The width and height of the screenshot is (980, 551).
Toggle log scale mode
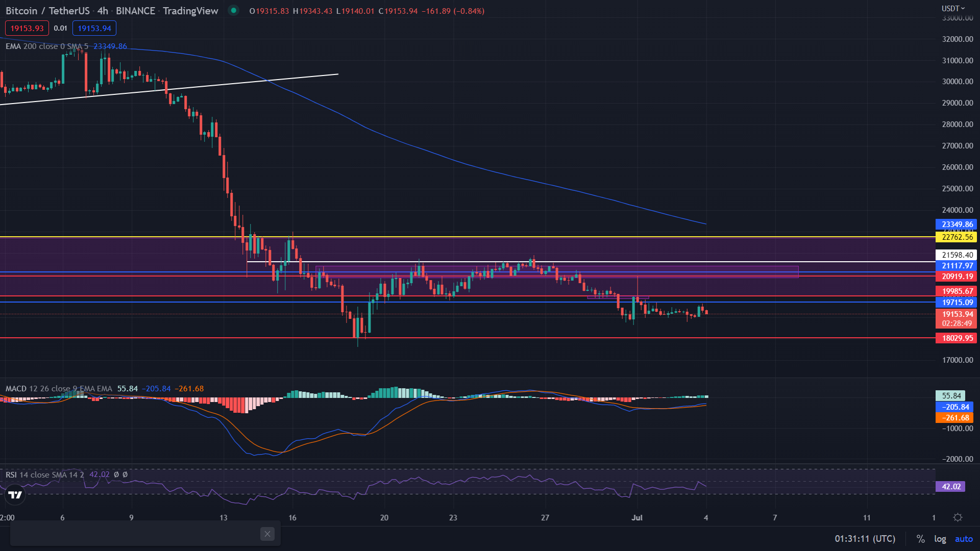click(940, 539)
